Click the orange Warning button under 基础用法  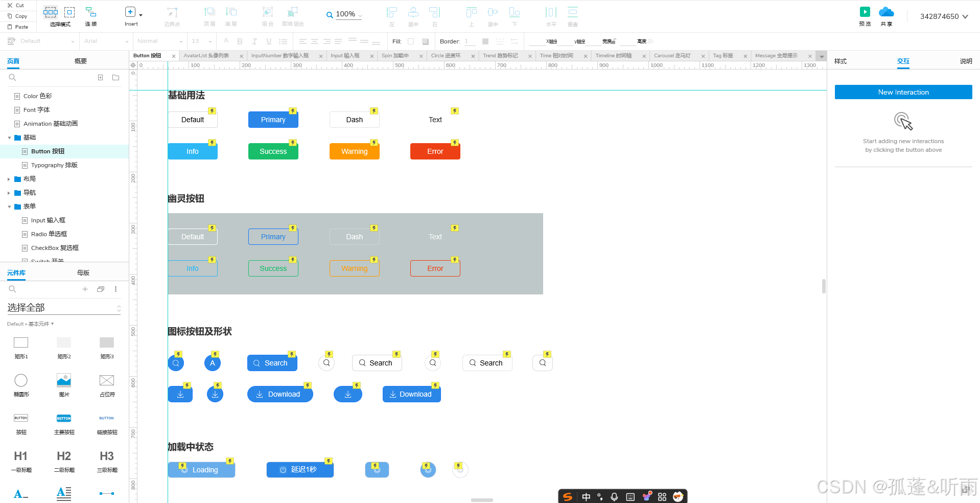pyautogui.click(x=355, y=151)
